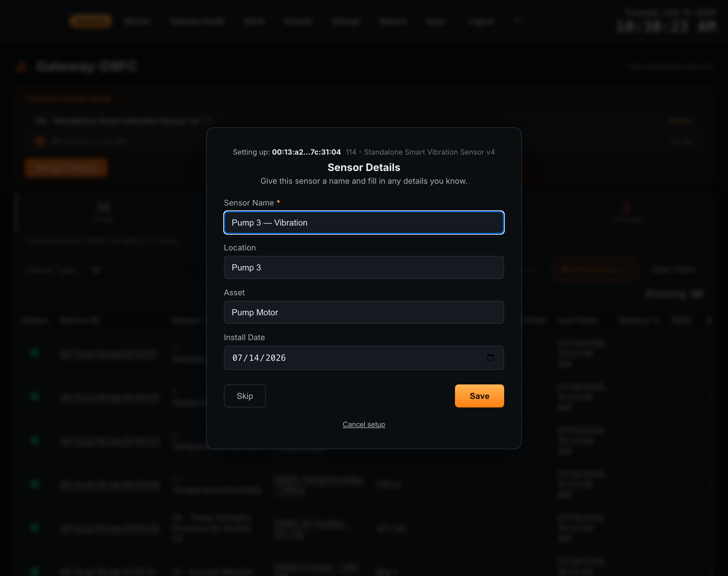Click the Sensor Details heading
The width and height of the screenshot is (728, 576).
[x=364, y=167]
